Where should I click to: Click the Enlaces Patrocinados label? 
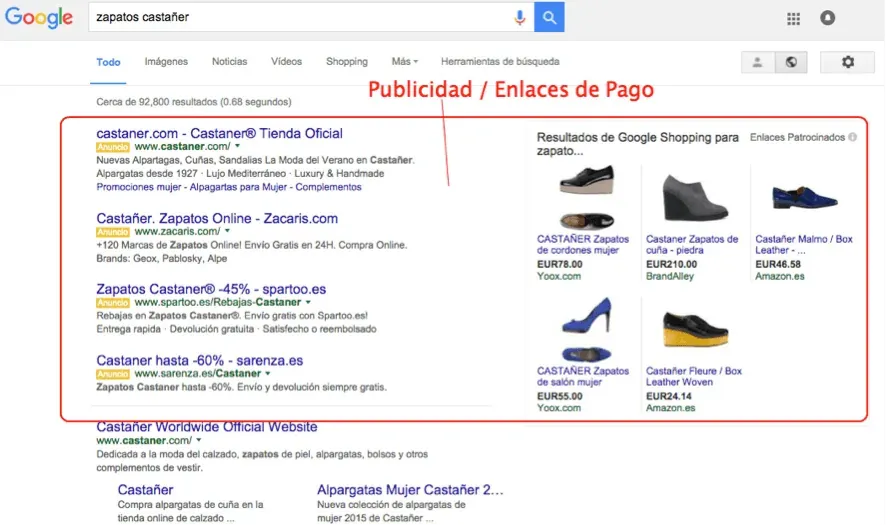(x=797, y=137)
